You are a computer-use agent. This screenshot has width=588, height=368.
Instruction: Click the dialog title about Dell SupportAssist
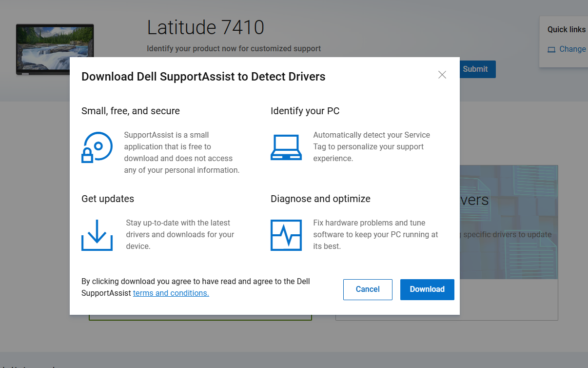[x=203, y=77]
